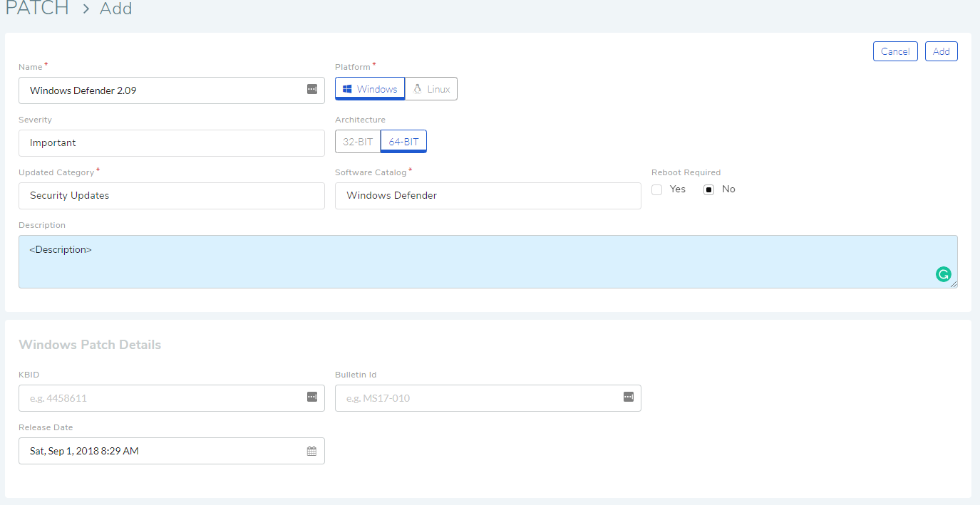Click the Description resize handle corner

click(x=954, y=284)
